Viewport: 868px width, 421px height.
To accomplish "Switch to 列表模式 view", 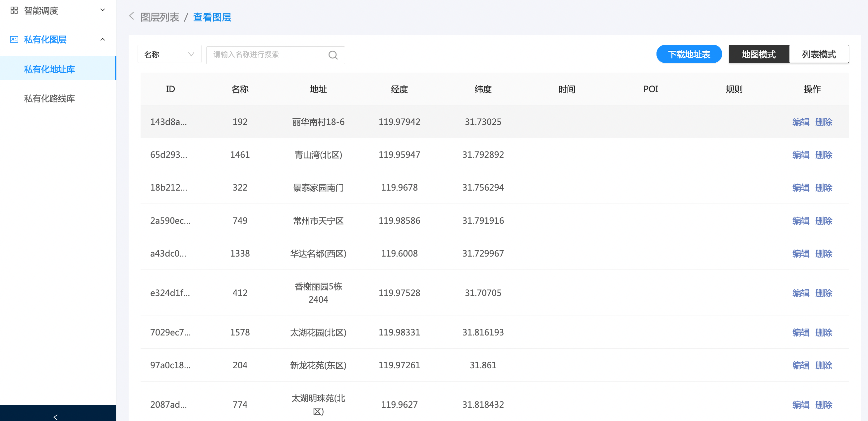I will click(819, 54).
